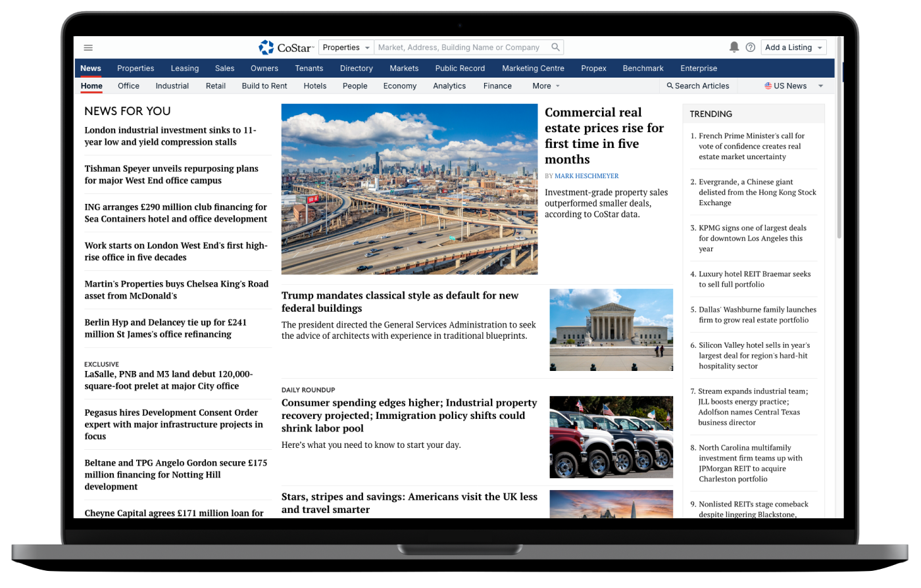This screenshot has width=921, height=588.
Task: Read trending story about KPMG deal
Action: [x=751, y=238]
